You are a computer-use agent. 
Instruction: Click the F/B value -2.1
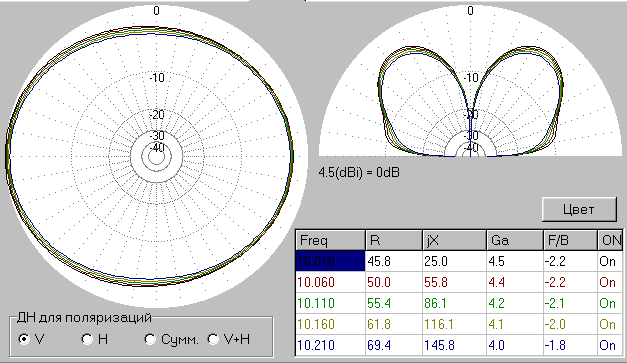pos(570,303)
